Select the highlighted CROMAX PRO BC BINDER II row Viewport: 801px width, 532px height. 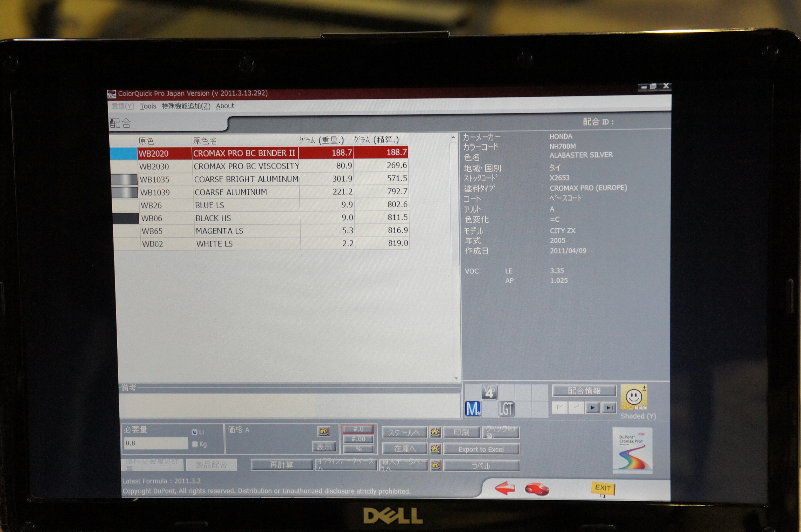click(x=259, y=153)
